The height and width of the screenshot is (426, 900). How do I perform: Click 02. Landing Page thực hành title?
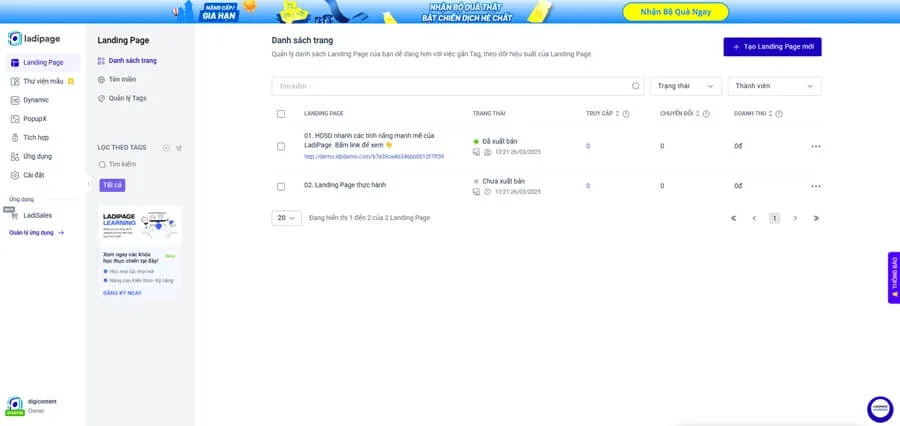pos(345,185)
